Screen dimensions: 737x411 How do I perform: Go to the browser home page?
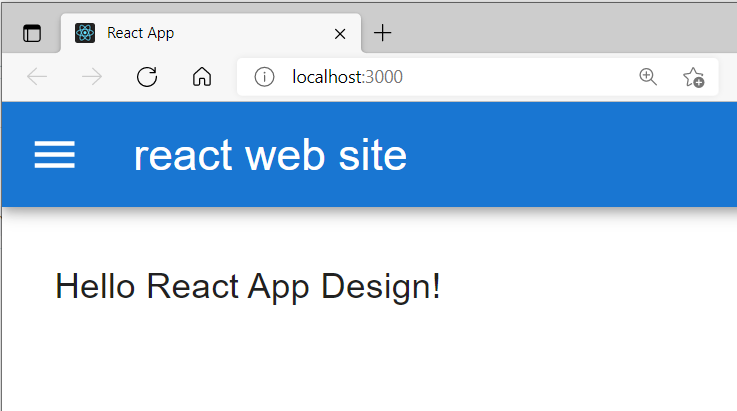pos(202,77)
